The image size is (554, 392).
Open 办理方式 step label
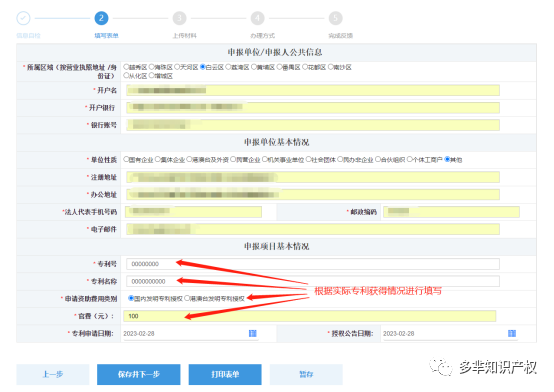pyautogui.click(x=263, y=36)
